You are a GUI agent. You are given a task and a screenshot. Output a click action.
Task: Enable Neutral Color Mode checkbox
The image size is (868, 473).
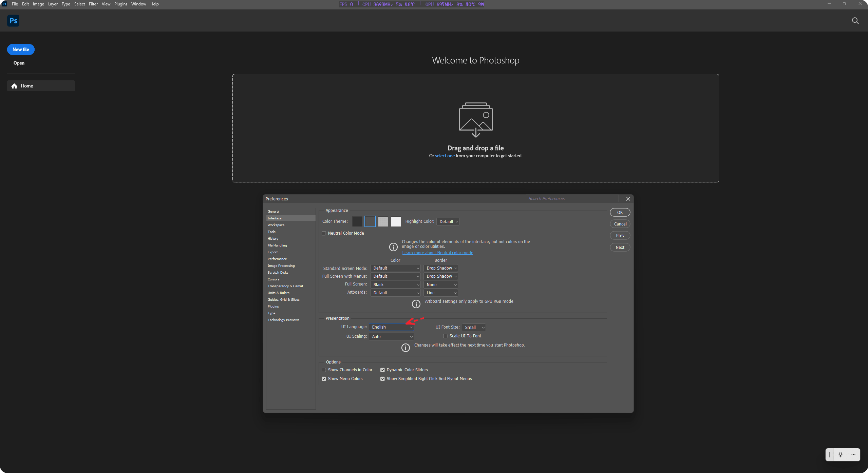pos(324,233)
